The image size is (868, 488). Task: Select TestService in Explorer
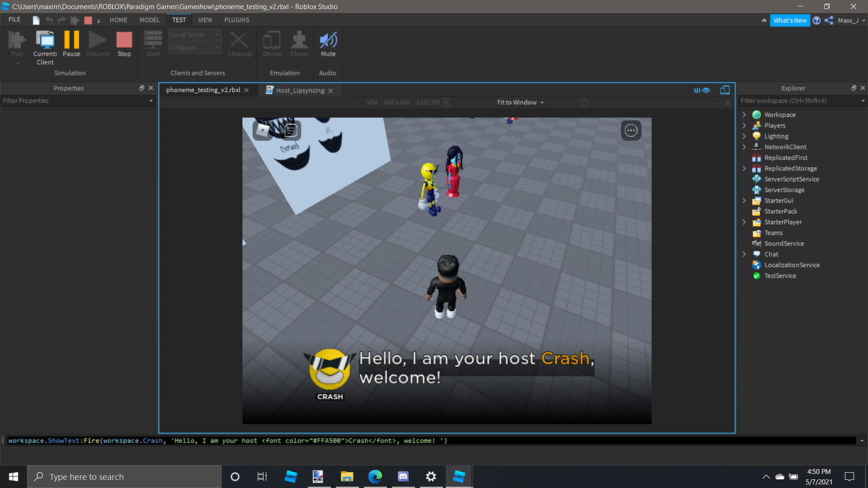(780, 275)
